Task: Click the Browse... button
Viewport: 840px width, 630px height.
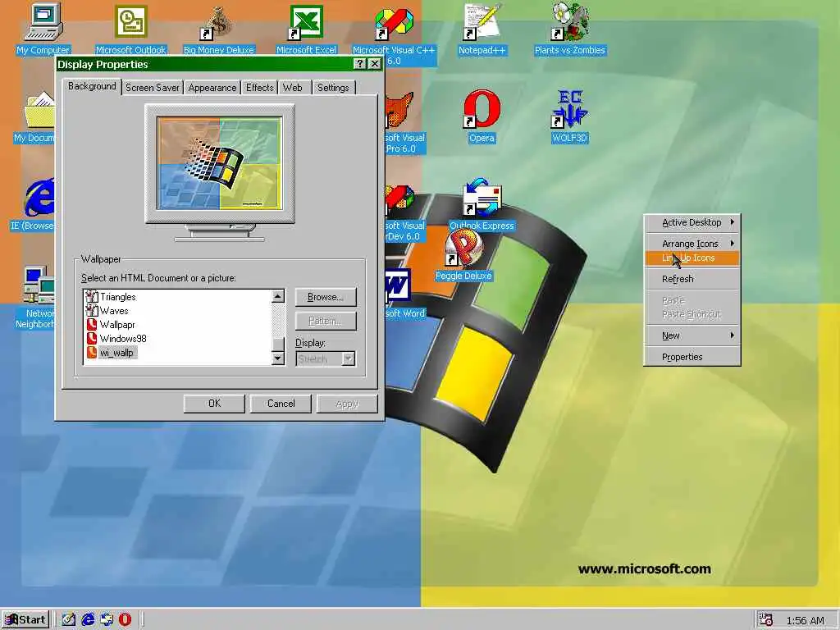Action: pyautogui.click(x=326, y=297)
